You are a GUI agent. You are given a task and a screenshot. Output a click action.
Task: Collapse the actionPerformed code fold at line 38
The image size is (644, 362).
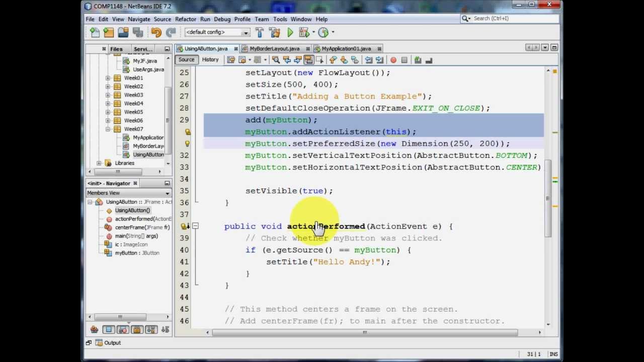coord(196,226)
